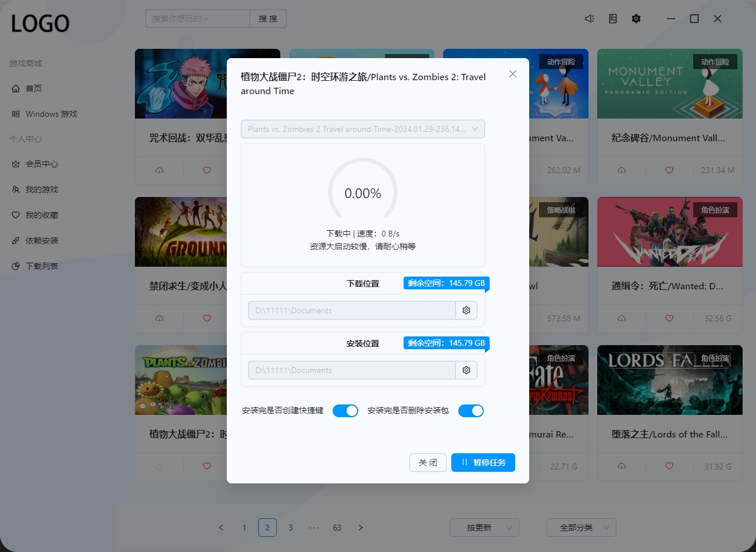Screen dimensions: 756x552
Task: Open the 全部分类 category dropdown
Action: 582,528
